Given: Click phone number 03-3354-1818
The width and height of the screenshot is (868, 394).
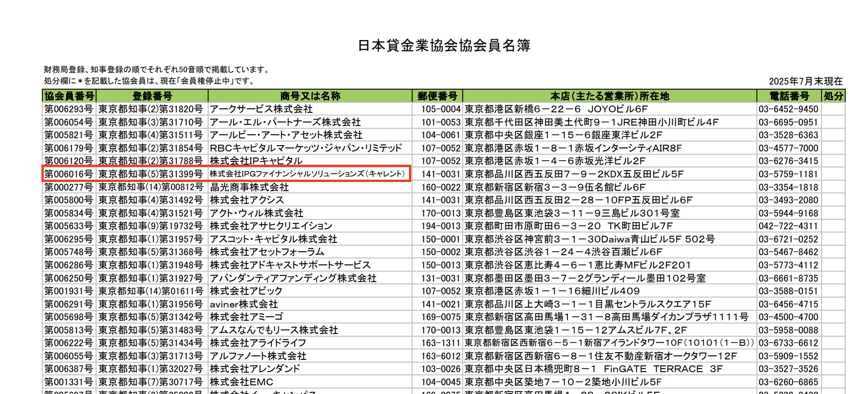Looking at the screenshot, I should point(788,187).
